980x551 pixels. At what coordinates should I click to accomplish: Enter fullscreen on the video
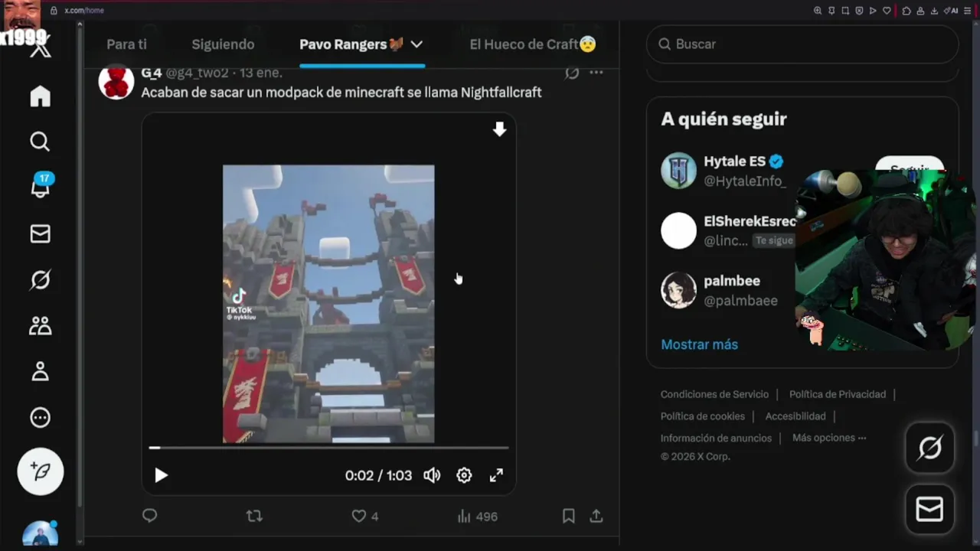[x=496, y=475]
